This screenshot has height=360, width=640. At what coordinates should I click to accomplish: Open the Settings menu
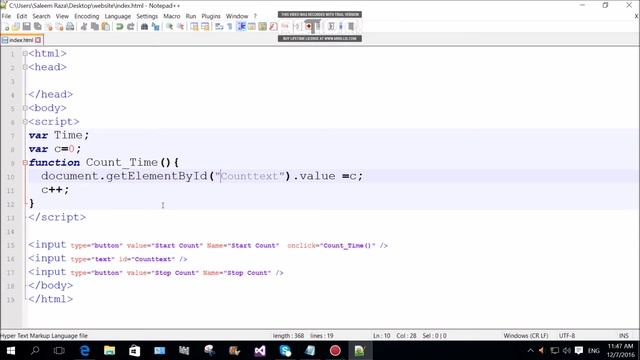(x=147, y=16)
